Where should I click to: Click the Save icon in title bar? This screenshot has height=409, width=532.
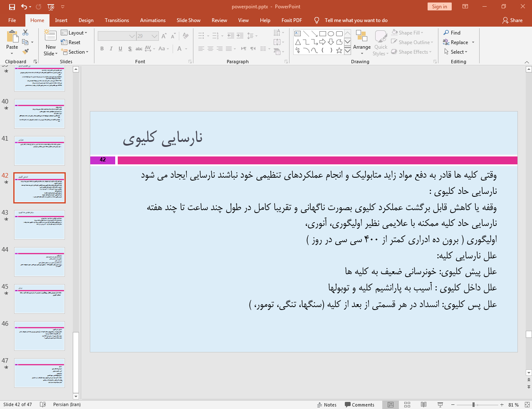coord(12,7)
